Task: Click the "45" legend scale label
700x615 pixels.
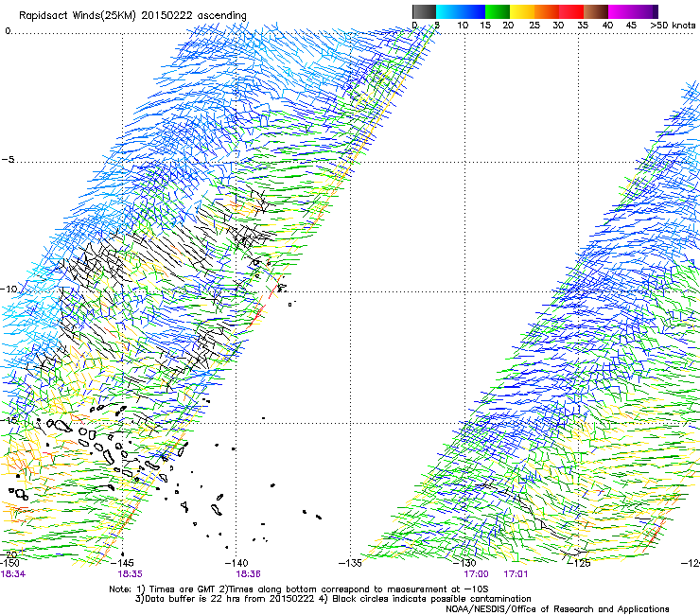Action: point(631,26)
